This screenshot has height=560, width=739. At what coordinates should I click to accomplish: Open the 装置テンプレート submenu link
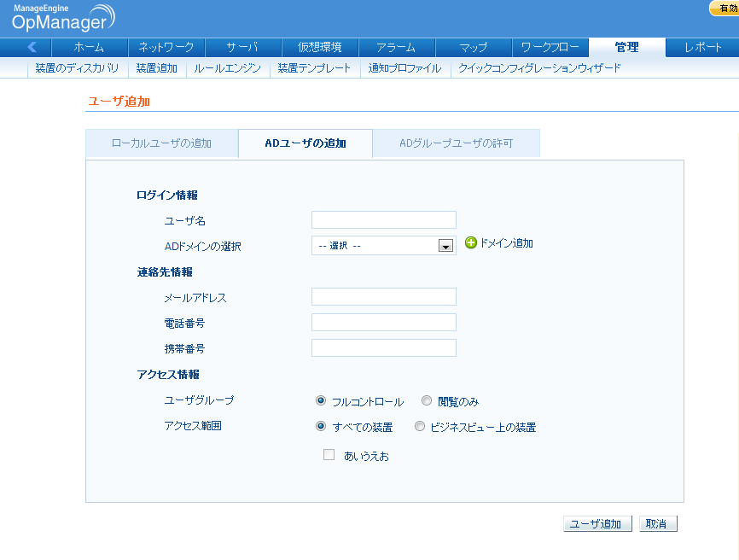click(x=314, y=68)
